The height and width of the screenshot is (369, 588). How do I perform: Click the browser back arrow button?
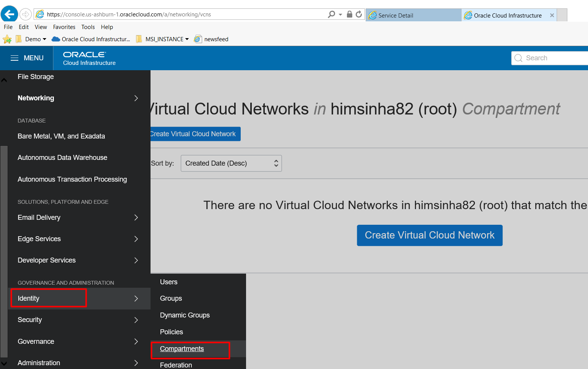tap(10, 15)
